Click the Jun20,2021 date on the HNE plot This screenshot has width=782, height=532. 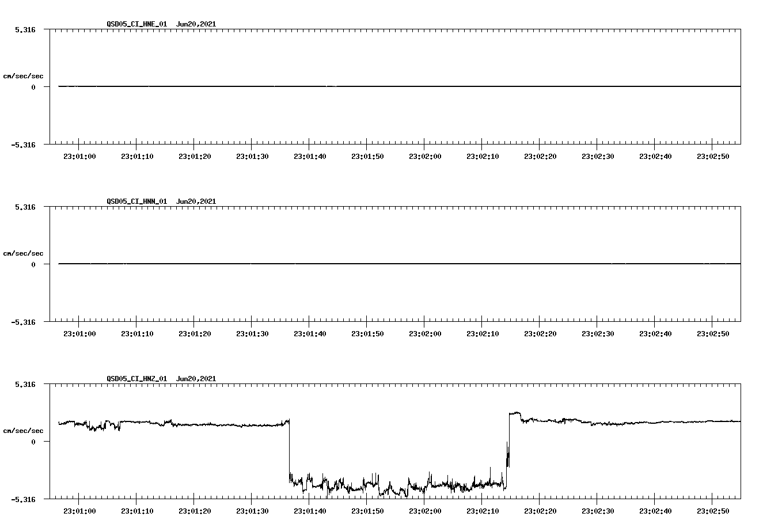pyautogui.click(x=196, y=24)
